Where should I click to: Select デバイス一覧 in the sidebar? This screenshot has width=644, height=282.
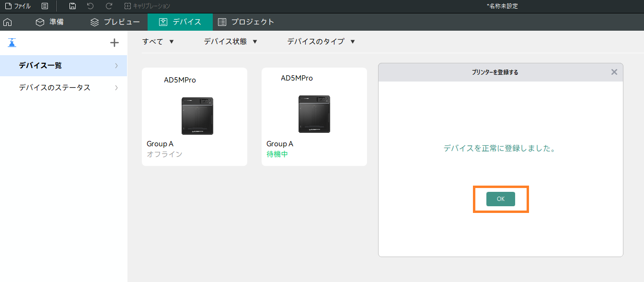point(63,66)
